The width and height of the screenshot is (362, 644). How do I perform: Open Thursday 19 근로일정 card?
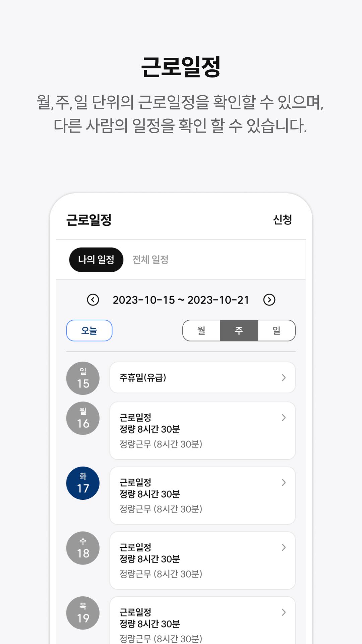pyautogui.click(x=202, y=621)
